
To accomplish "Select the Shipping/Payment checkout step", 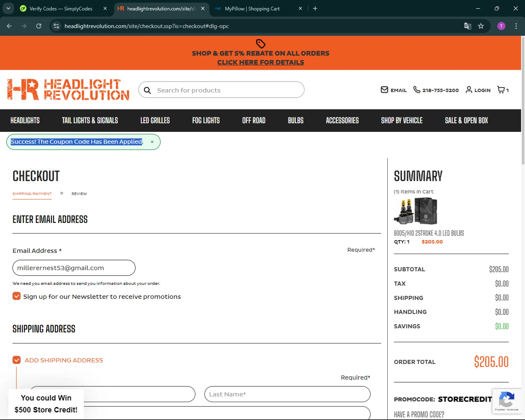I will point(32,194).
